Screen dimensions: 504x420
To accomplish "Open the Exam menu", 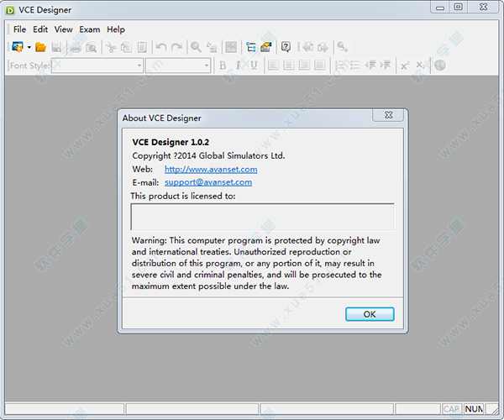I will point(90,29).
